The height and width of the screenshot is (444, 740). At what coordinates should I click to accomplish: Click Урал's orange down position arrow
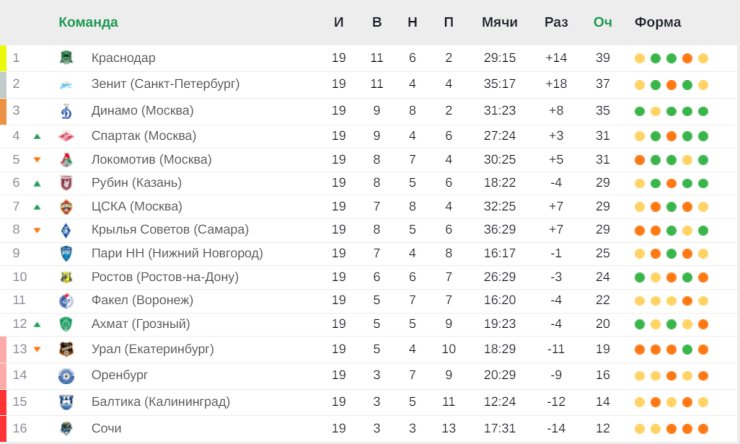pyautogui.click(x=37, y=349)
